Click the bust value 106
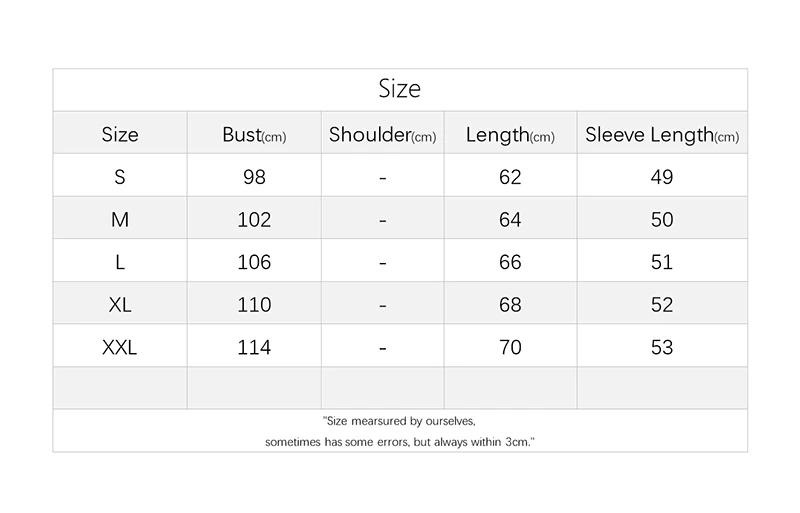The height and width of the screenshot is (513, 800). tap(254, 262)
